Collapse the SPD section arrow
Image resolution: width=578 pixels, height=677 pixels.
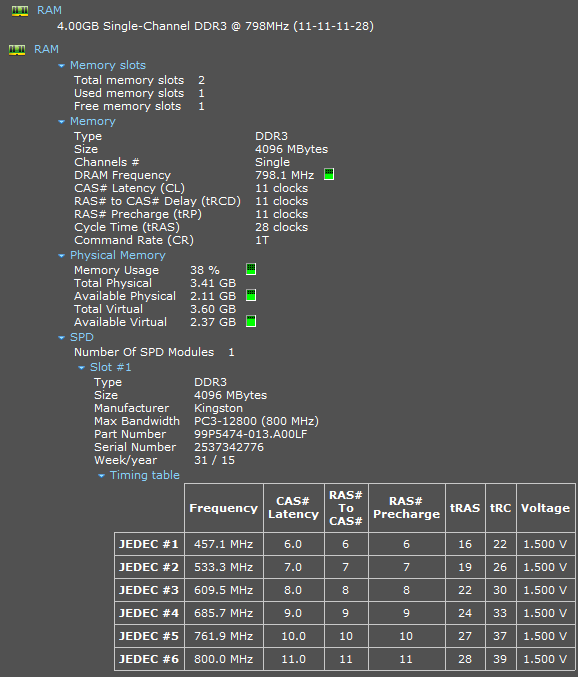(x=61, y=338)
